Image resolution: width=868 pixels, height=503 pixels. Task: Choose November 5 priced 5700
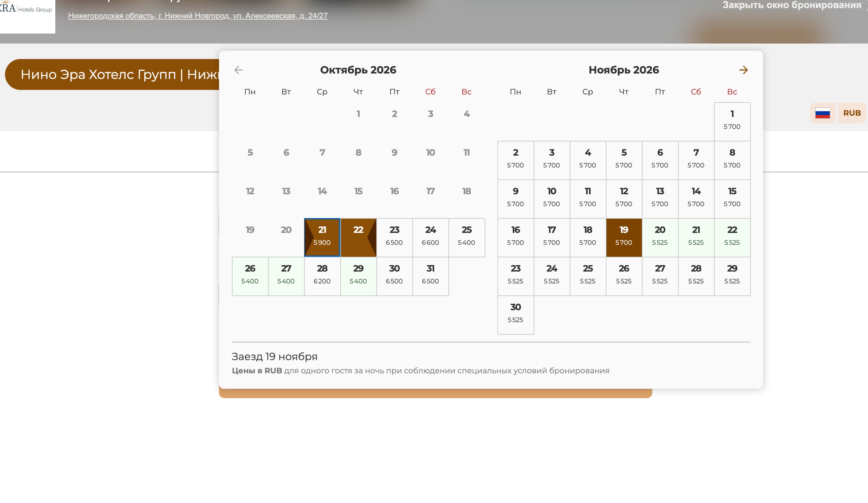coord(624,160)
